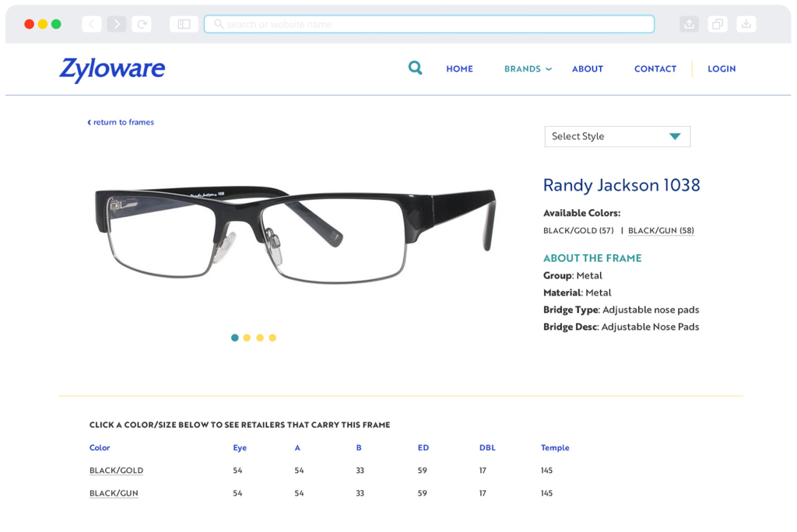The width and height of the screenshot is (797, 532).
Task: Select the second carousel image dot
Action: (247, 338)
